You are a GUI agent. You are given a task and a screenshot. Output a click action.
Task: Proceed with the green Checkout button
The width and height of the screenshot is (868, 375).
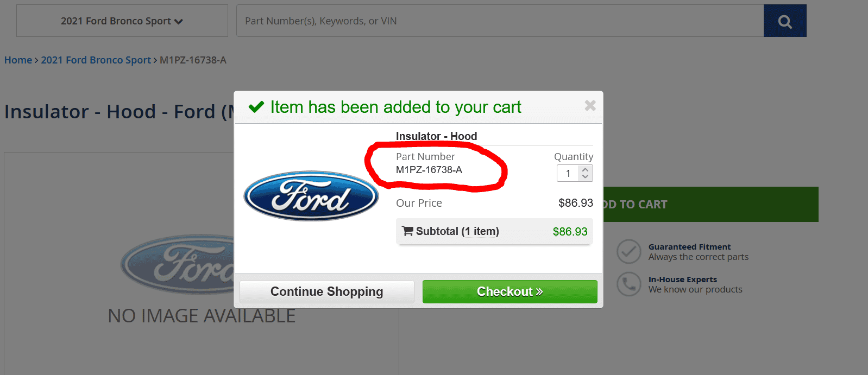pyautogui.click(x=510, y=292)
